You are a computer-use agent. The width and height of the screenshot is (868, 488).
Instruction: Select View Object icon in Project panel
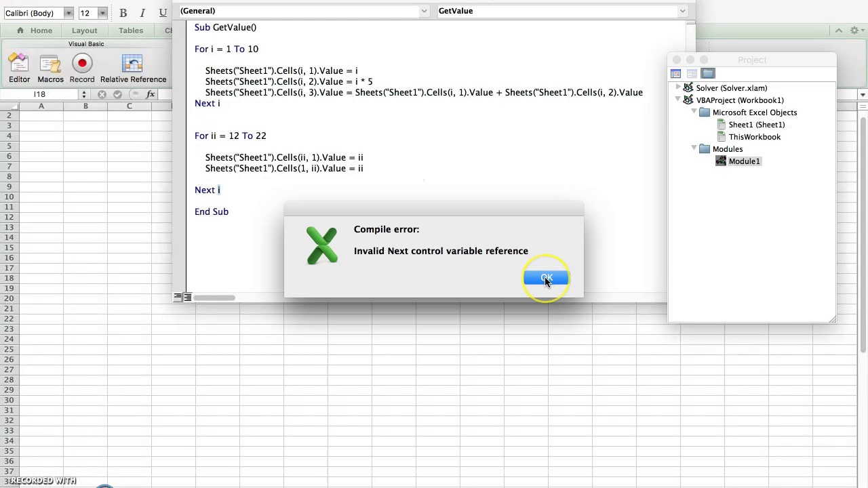692,73
